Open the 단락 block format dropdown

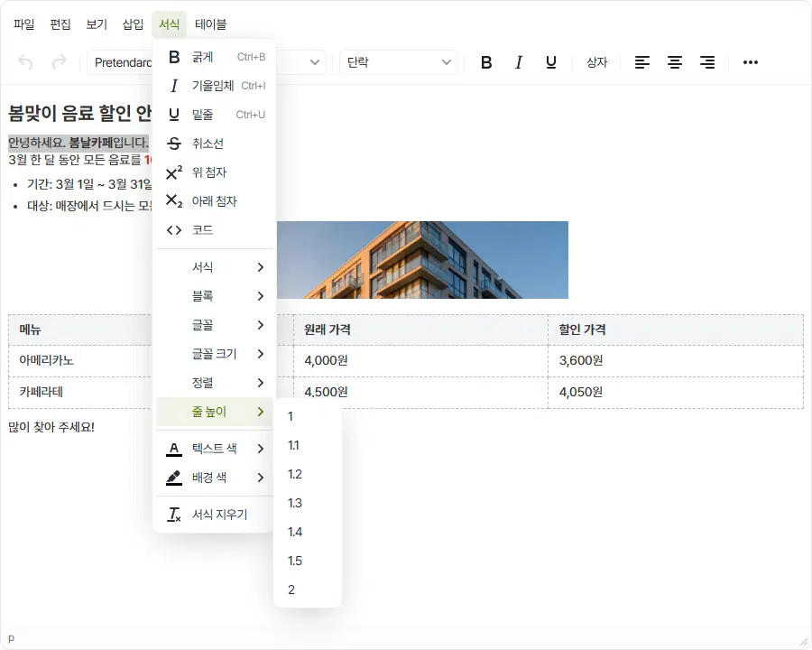[x=398, y=62]
